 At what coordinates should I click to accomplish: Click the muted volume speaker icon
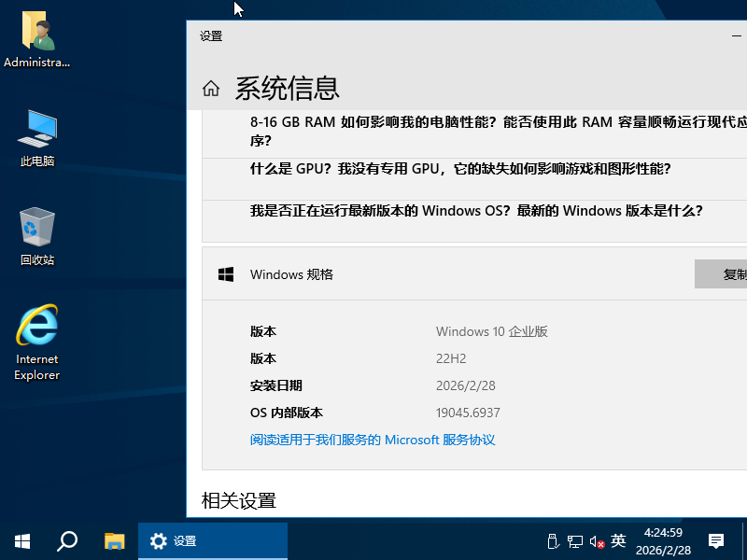click(x=597, y=541)
